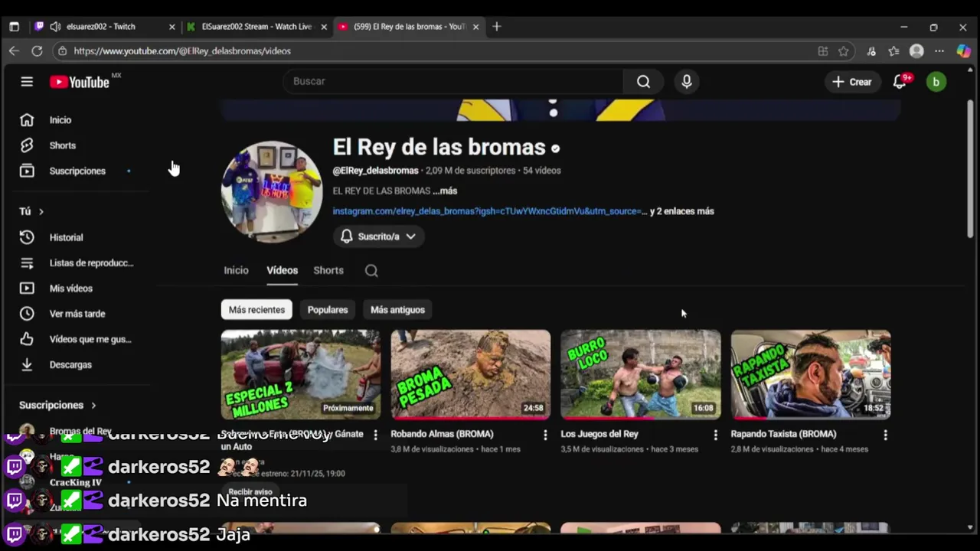The height and width of the screenshot is (551, 980).
Task: Search within channel using magnifier icon
Action: point(371,270)
